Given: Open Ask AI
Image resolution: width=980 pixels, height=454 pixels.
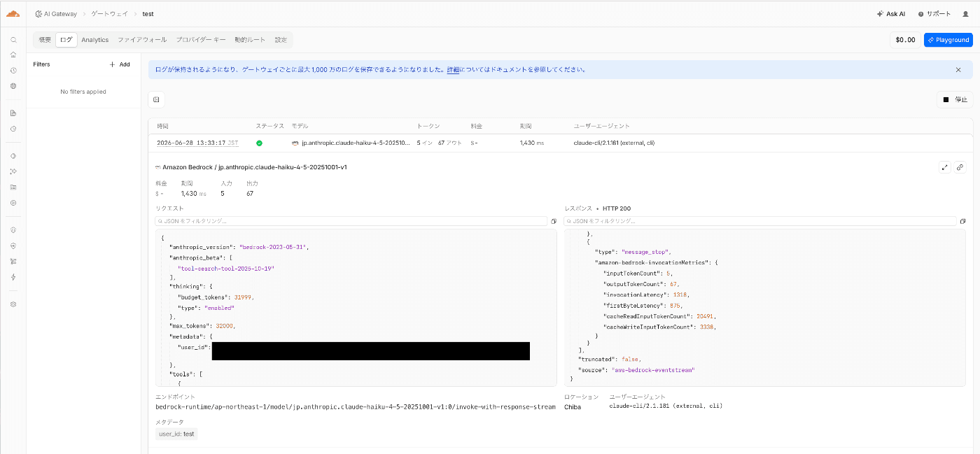Looking at the screenshot, I should 890,14.
